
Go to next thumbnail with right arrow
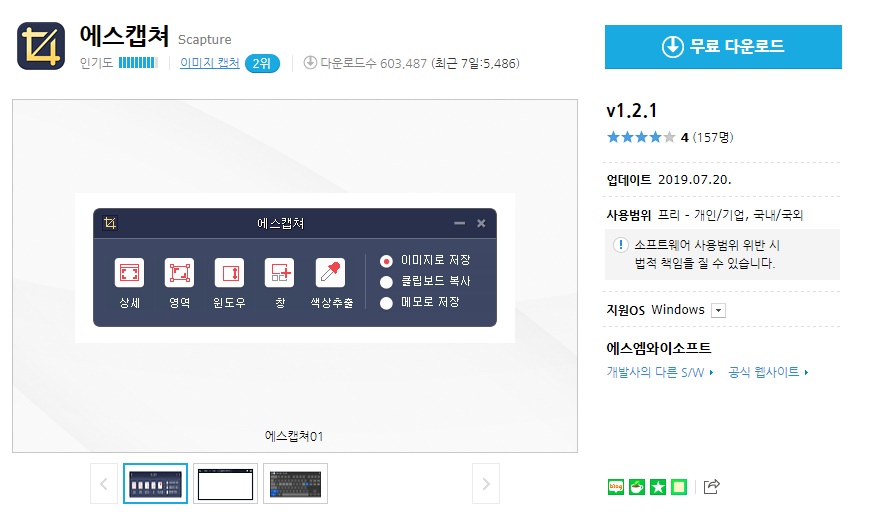(486, 484)
